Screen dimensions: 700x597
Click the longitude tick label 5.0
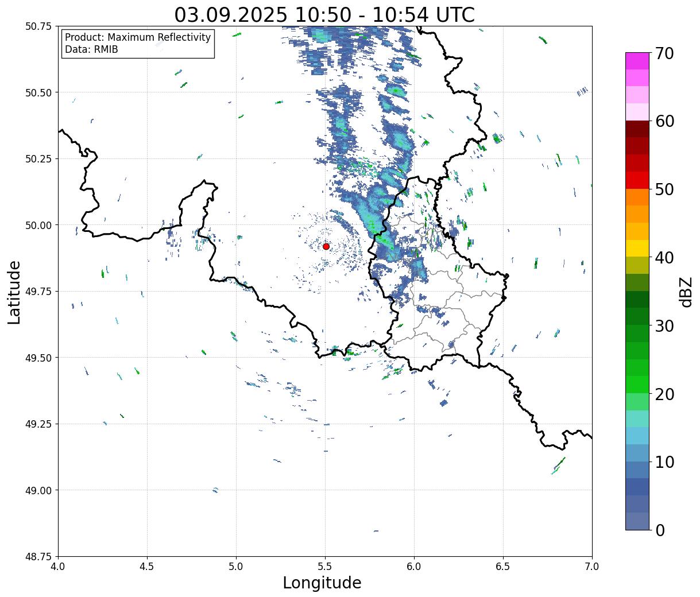coord(236,567)
